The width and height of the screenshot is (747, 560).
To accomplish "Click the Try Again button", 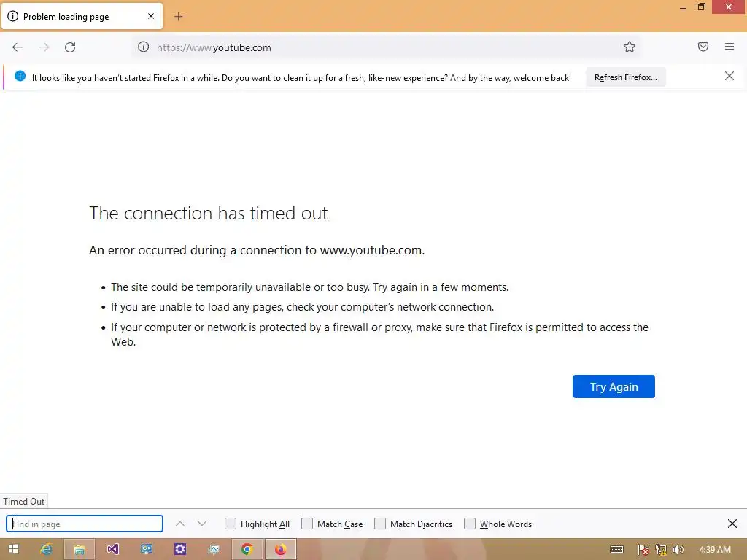I will pos(614,386).
